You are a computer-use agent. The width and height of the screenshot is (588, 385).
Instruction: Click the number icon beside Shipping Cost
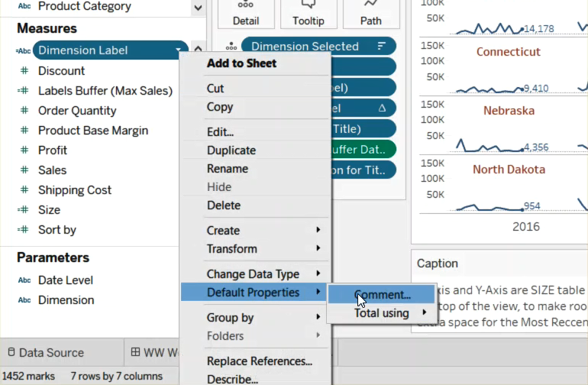point(23,190)
